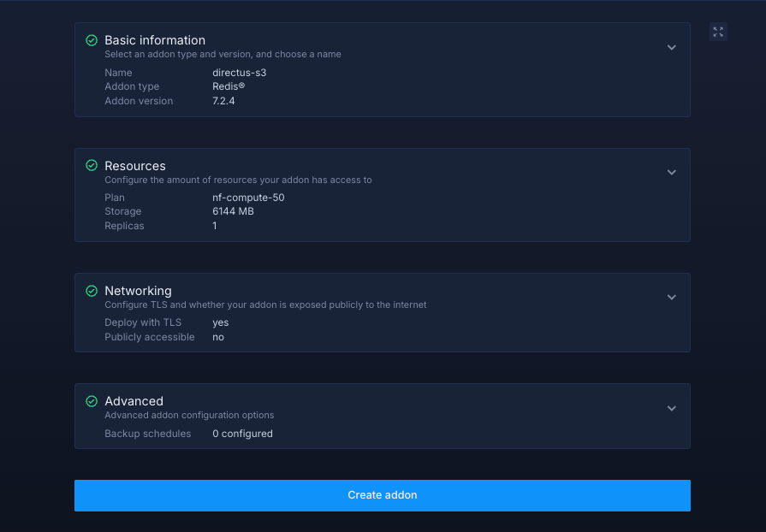Expand the Basic information section chevron

(x=672, y=48)
